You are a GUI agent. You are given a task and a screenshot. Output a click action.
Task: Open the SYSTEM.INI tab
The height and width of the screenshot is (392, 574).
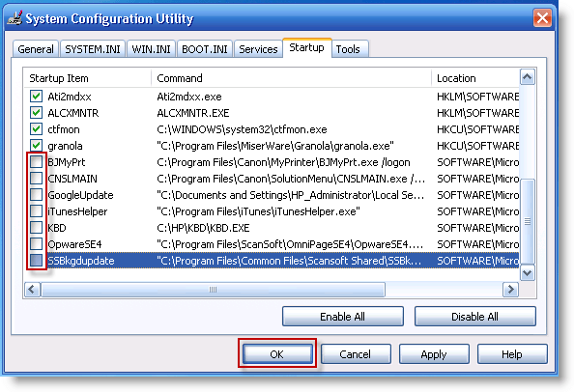coord(93,49)
